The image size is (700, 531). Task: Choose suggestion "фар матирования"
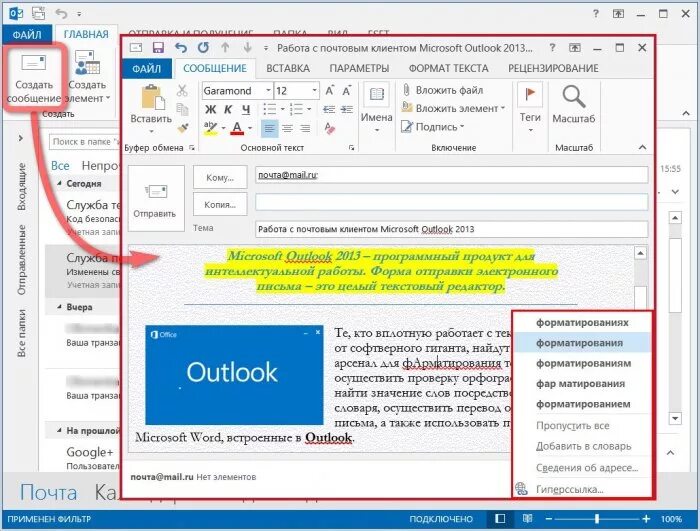[x=582, y=384]
